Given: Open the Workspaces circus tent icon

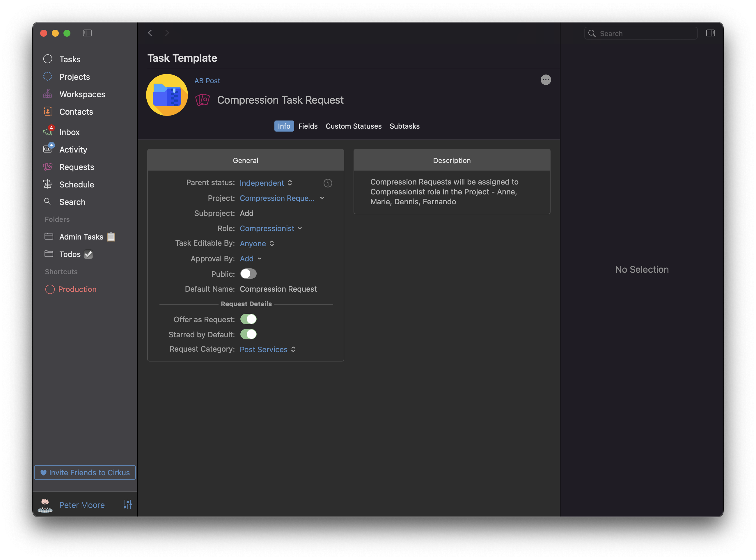Looking at the screenshot, I should [48, 94].
